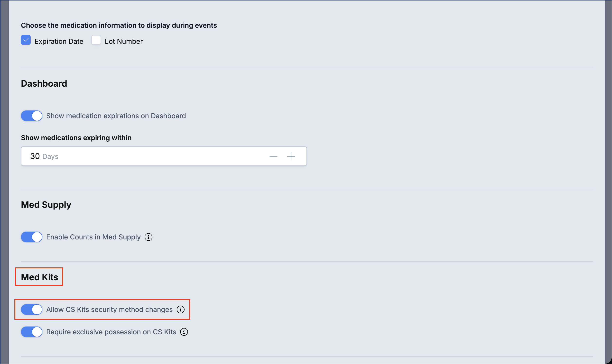Click 'Show medications expiring within' label
The width and height of the screenshot is (612, 364).
76,138
